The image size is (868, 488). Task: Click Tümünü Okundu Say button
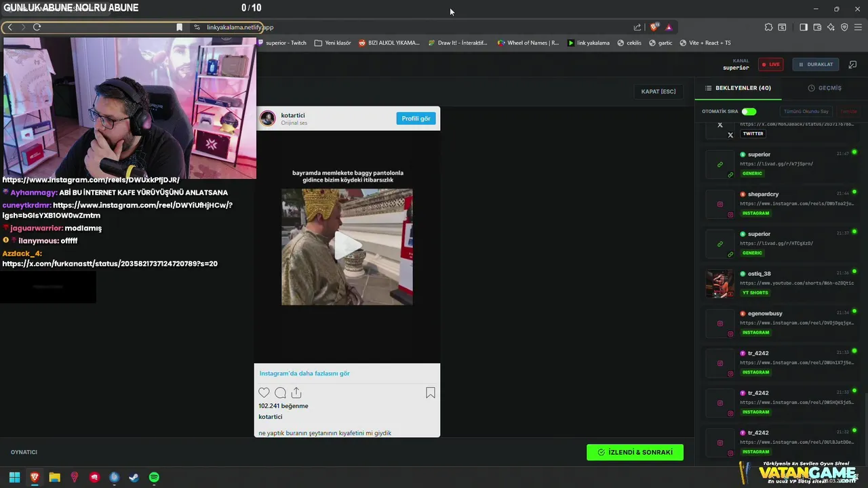(806, 111)
